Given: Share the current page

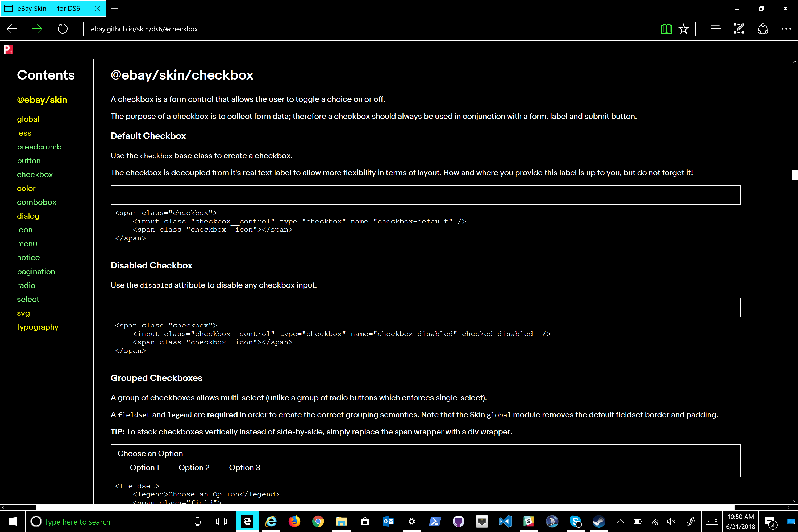Looking at the screenshot, I should pos(763,29).
